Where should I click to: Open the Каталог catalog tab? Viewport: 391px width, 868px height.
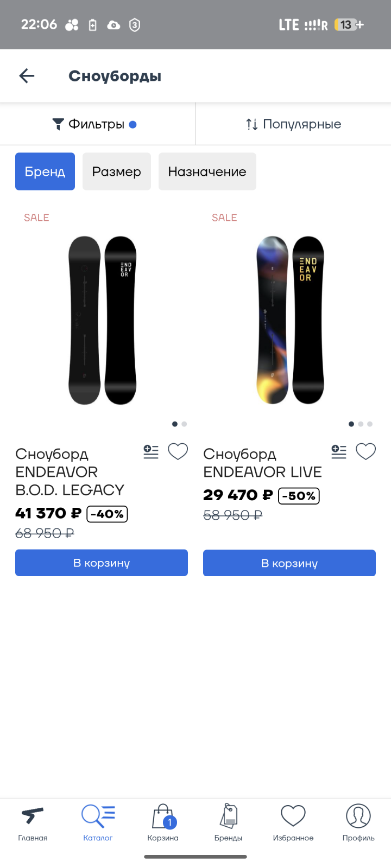coord(98,822)
